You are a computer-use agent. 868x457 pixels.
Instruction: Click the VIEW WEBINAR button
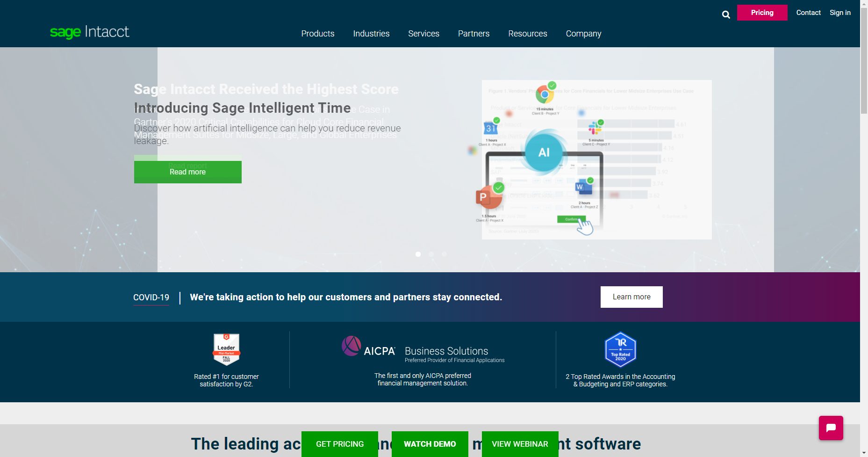coord(520,444)
